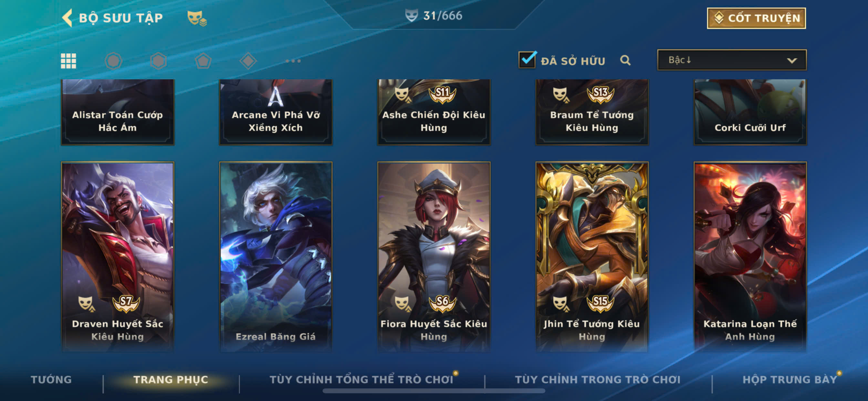Open Ezreal Băng Giá skin card
This screenshot has height=401, width=868.
pyautogui.click(x=276, y=257)
